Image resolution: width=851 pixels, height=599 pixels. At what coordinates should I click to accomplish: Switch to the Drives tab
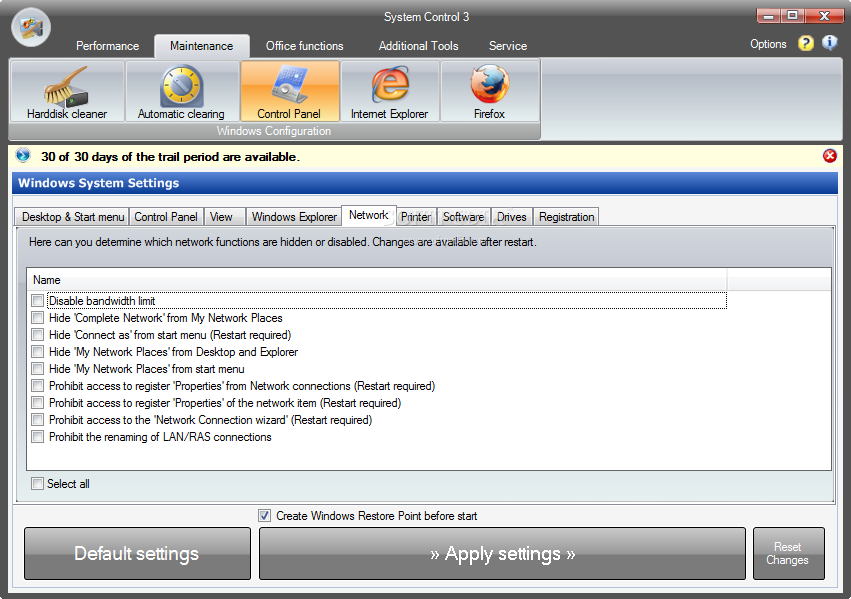click(x=512, y=217)
